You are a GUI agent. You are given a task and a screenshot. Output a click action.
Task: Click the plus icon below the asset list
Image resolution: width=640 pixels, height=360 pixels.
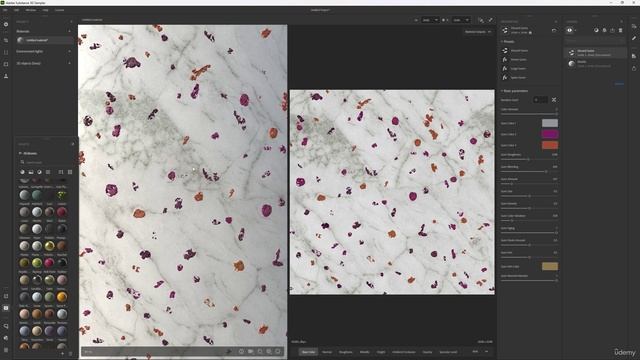62,353
